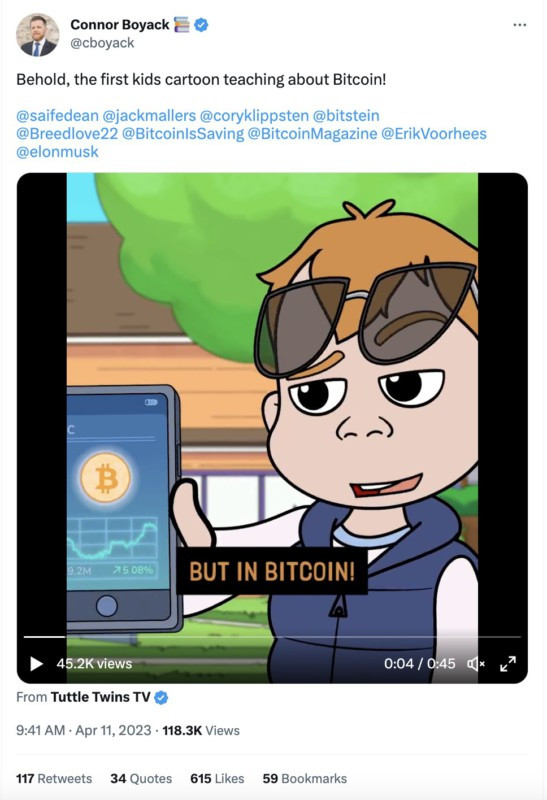Click the books emoji next to the name

pyautogui.click(x=182, y=24)
